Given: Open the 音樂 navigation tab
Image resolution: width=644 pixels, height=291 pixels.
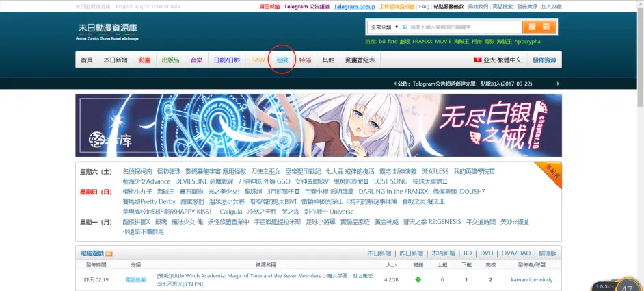Looking at the screenshot, I should [x=196, y=60].
